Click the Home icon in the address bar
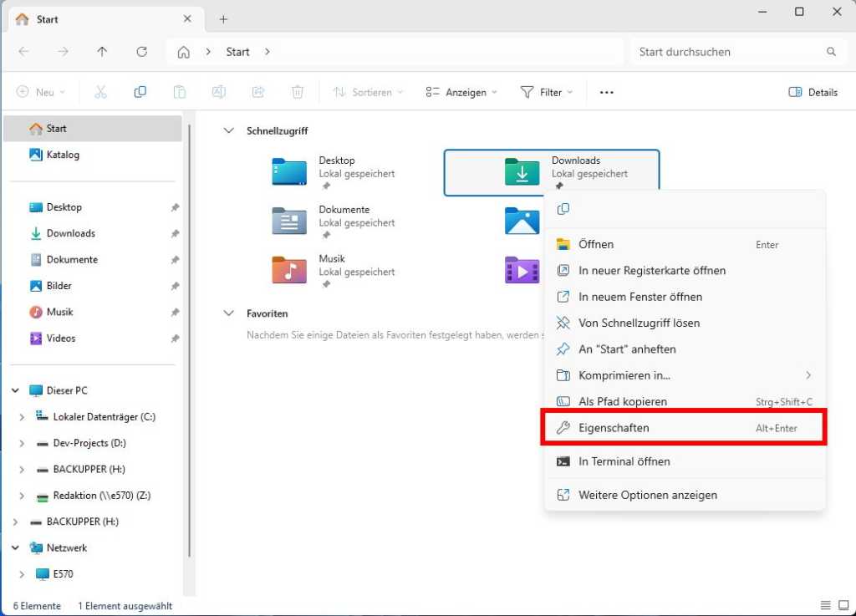This screenshot has width=856, height=616. (183, 52)
